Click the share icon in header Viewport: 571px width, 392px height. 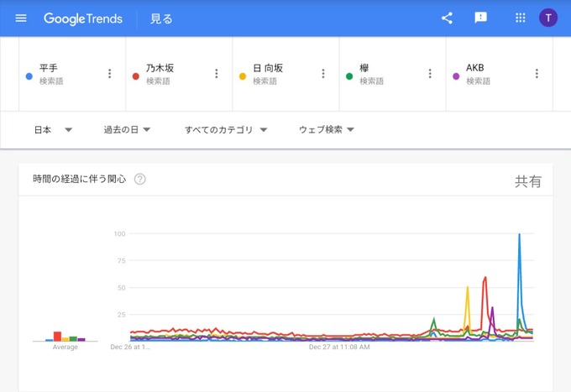coord(447,18)
